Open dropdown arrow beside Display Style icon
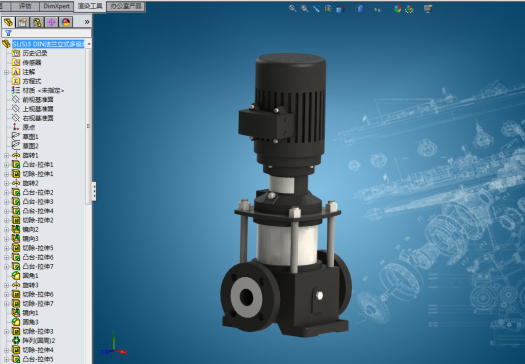 pyautogui.click(x=369, y=9)
